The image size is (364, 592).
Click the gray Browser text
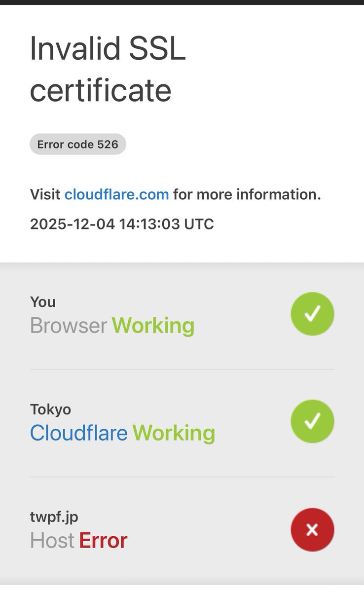(69, 326)
